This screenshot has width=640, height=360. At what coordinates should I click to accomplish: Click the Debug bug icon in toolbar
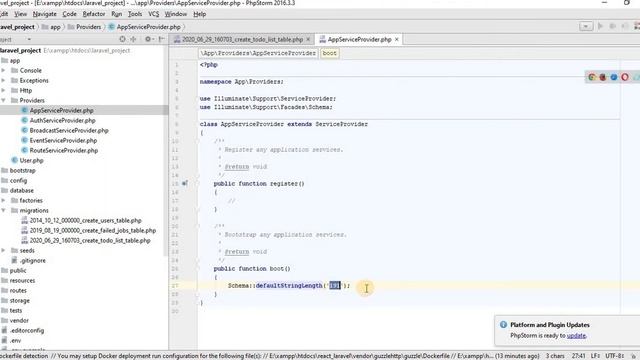tap(612, 26)
